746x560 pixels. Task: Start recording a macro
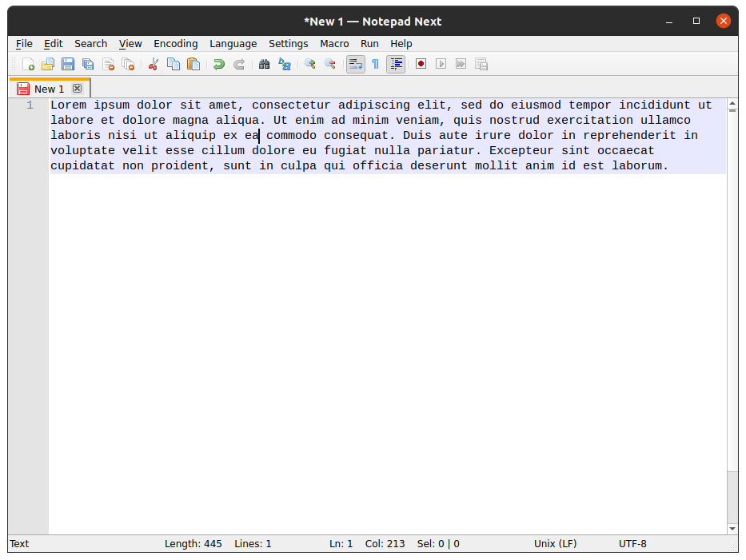(x=421, y=64)
